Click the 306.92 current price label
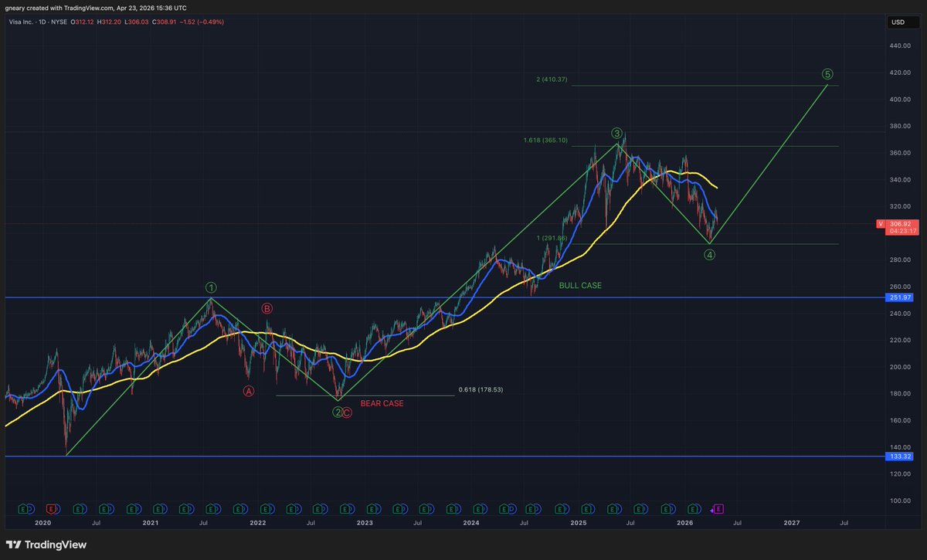This screenshot has height=560, width=927. (901, 223)
